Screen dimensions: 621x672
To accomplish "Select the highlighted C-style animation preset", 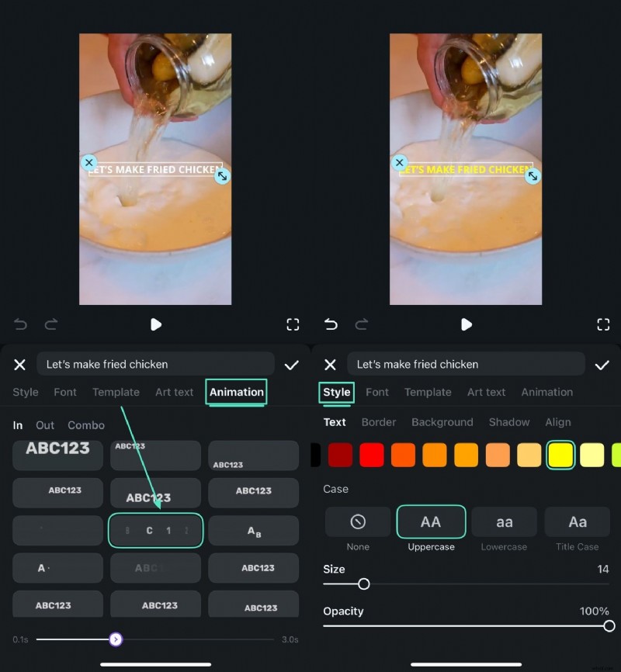I will coord(155,532).
